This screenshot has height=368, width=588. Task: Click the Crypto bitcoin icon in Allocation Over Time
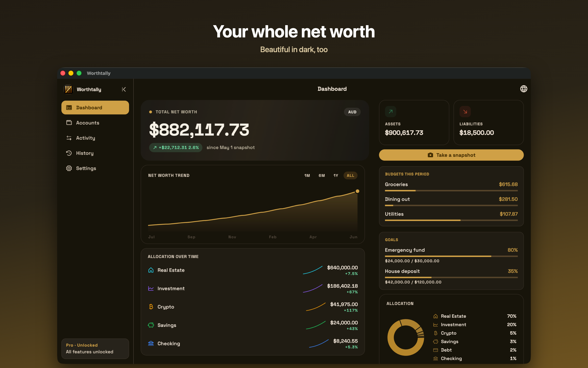point(151,307)
